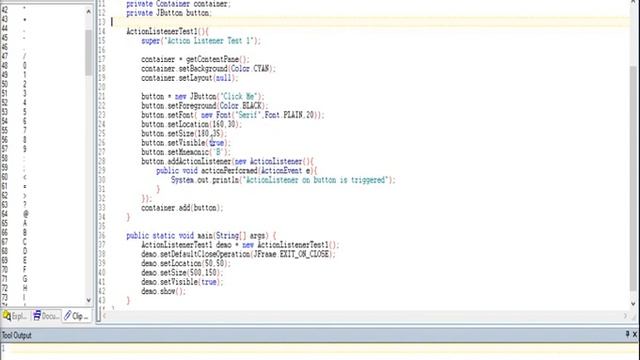This screenshot has width=640, height=360.
Task: Select cliptext row 67 letter C
Action: [x=25, y=242]
